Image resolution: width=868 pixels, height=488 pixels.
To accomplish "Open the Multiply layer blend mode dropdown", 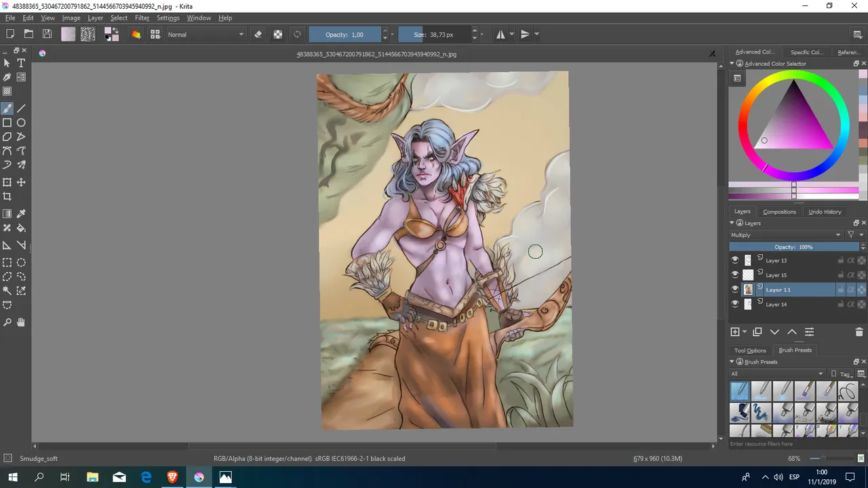I will (785, 235).
